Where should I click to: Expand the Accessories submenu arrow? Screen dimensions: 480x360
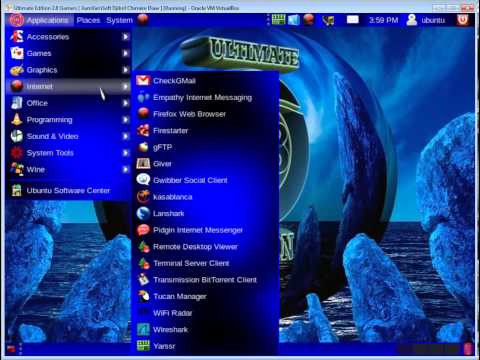125,36
